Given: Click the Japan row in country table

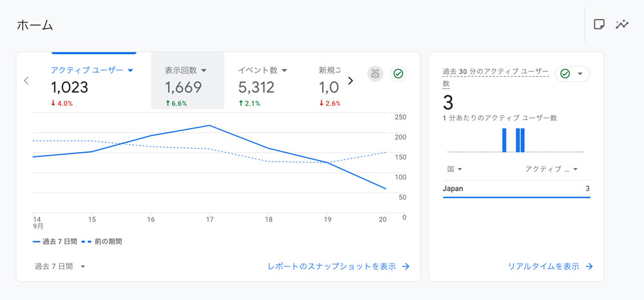Looking at the screenshot, I should tap(516, 189).
